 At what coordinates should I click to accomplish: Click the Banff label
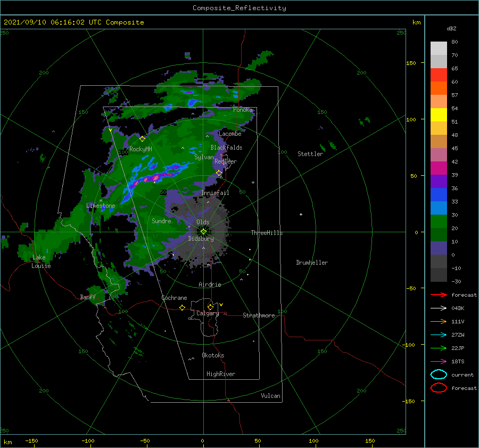88,297
